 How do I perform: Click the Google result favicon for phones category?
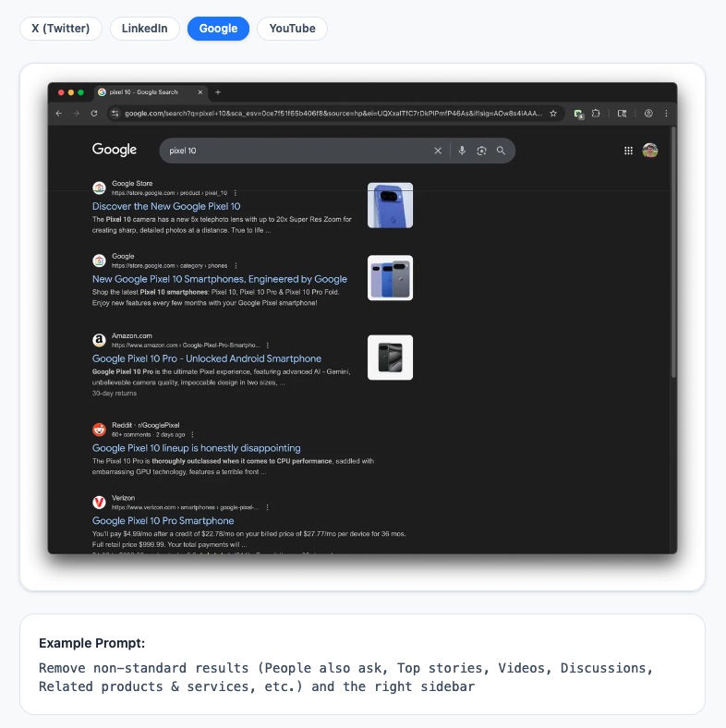pos(99,261)
